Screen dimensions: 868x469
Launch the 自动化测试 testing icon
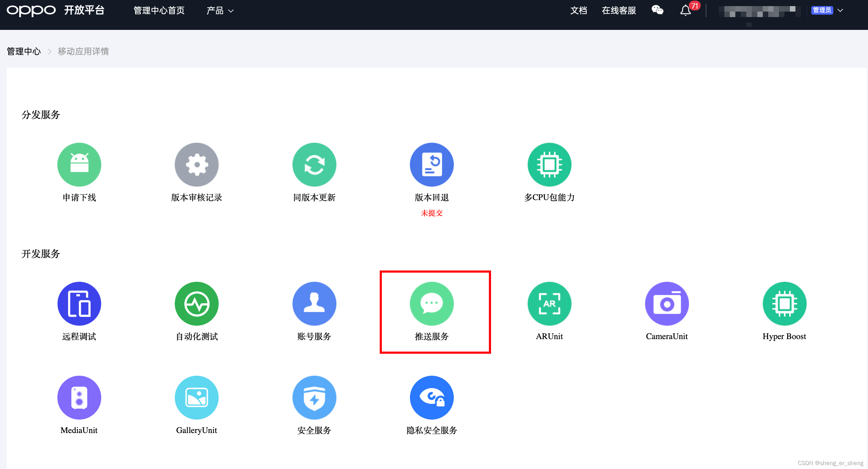point(196,303)
